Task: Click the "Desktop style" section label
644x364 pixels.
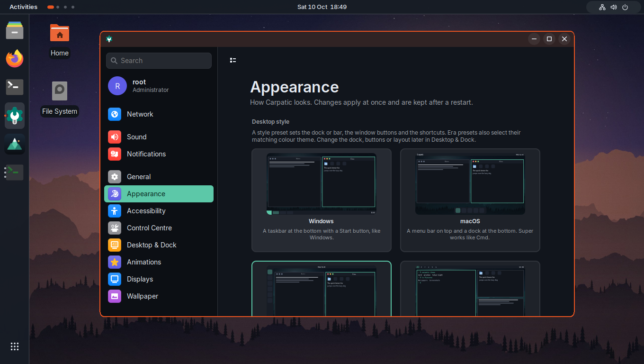Action: pyautogui.click(x=270, y=122)
